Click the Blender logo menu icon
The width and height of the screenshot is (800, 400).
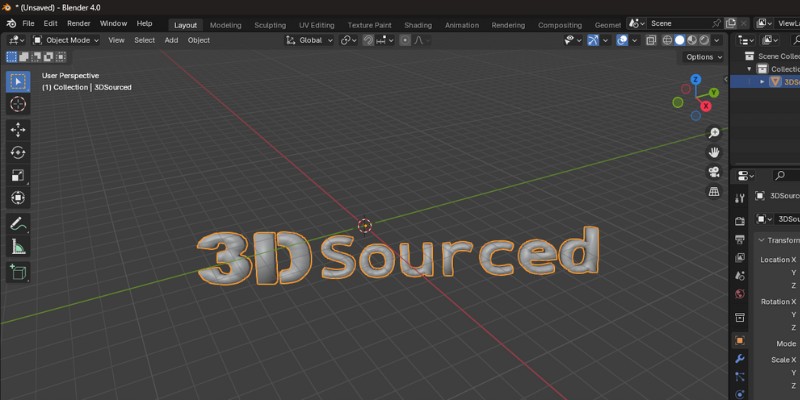[11, 23]
